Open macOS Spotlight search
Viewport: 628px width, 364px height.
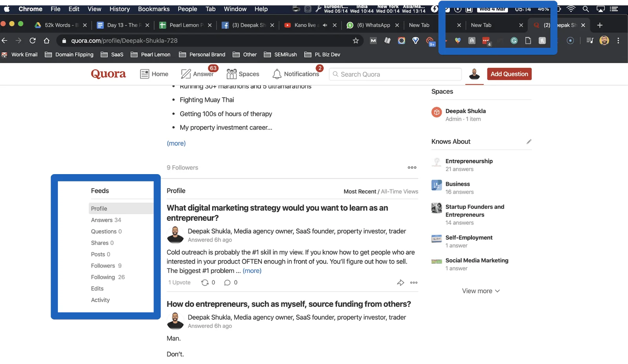(x=586, y=9)
